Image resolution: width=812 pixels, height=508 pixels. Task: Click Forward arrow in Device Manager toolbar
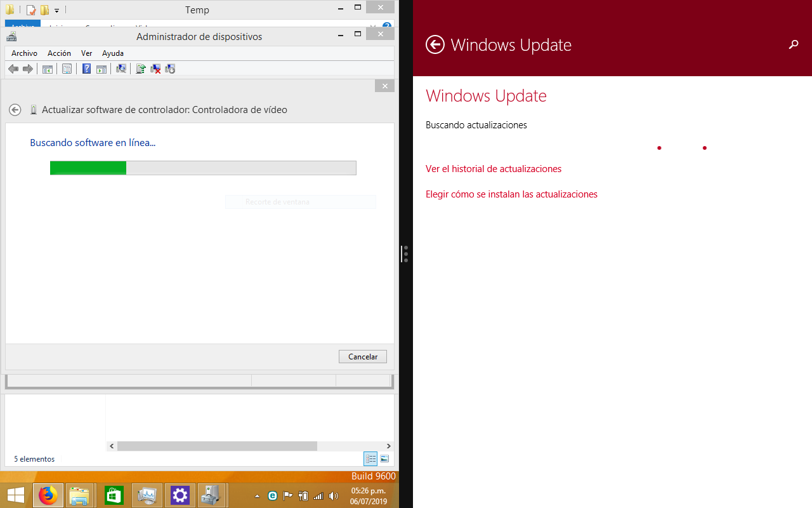[x=28, y=69]
